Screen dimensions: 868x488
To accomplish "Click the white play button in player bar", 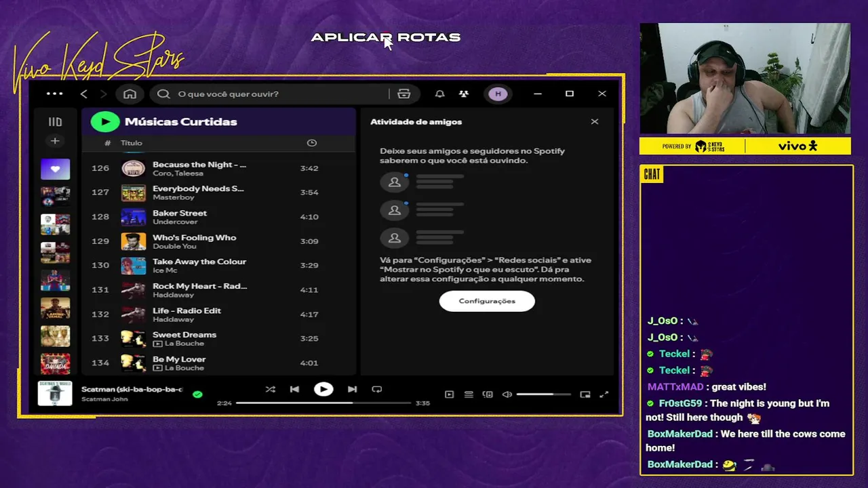I will [323, 389].
